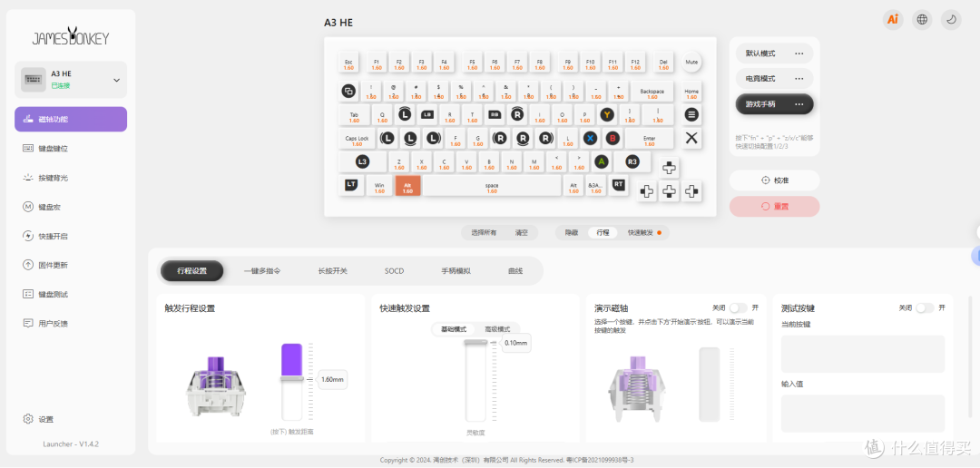Viewport: 980px width, 468px height.
Task: Activate the 电竞模式 profile
Action: coord(760,79)
